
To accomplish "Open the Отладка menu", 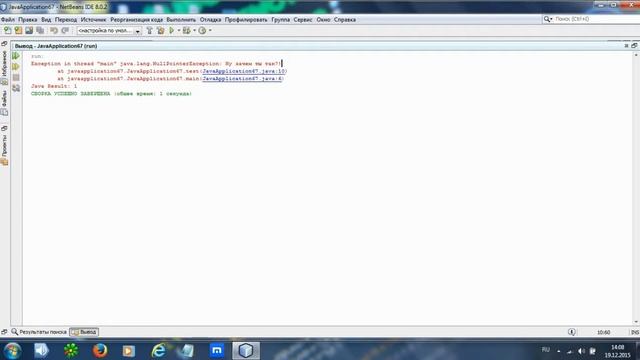I will 210,20.
